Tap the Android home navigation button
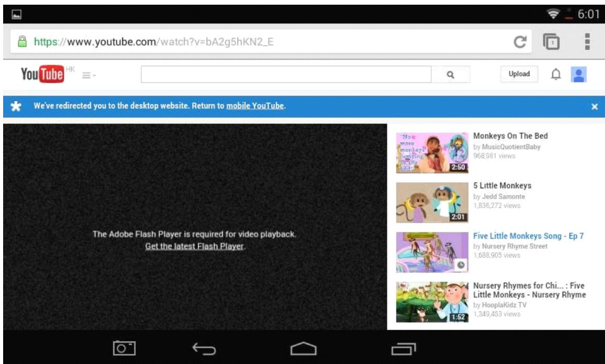This screenshot has height=364, width=605. [x=303, y=349]
